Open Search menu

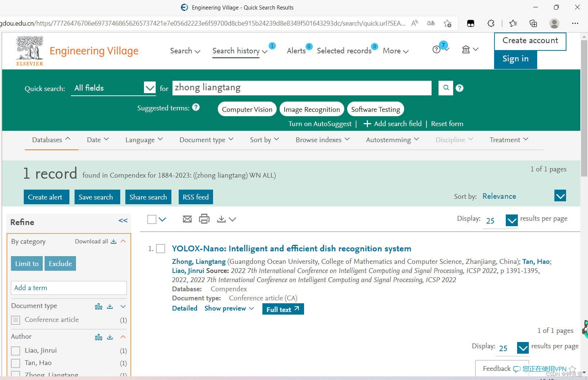point(185,51)
